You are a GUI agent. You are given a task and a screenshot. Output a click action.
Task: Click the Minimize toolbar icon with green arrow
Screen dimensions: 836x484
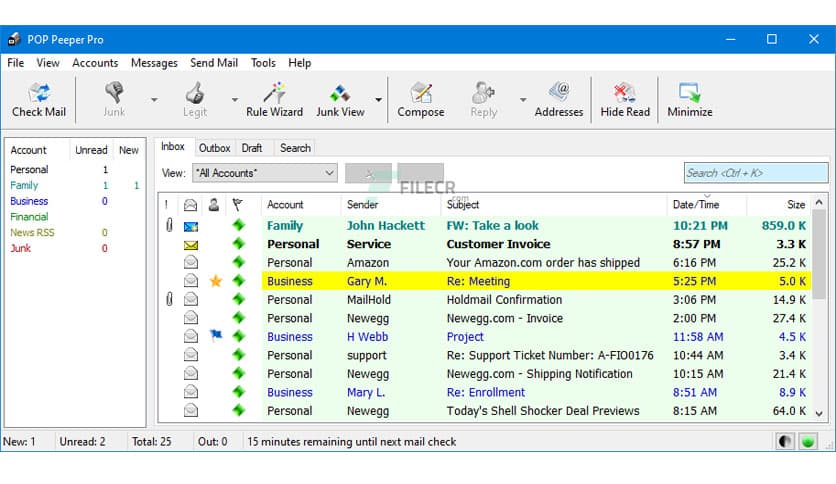[x=689, y=93]
